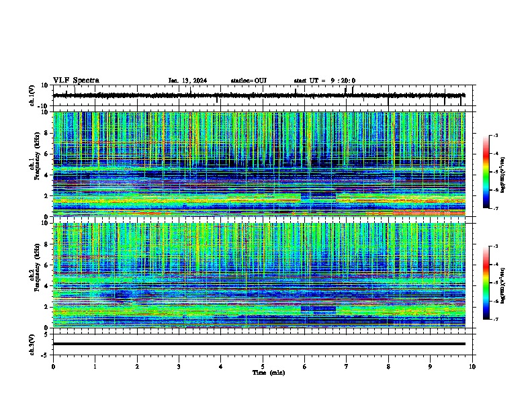Viewport: 532px width, 411px height.
Task: Click the dark blue gap near minute 6 in ch.2 spectrogram
Action: pos(318,309)
